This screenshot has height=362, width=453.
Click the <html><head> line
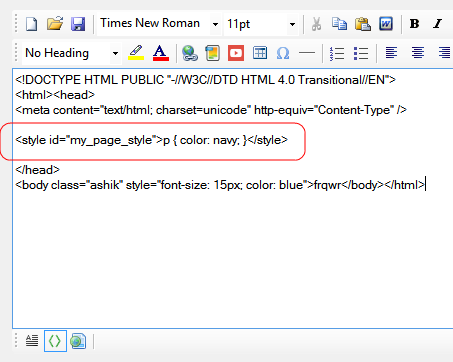click(55, 95)
